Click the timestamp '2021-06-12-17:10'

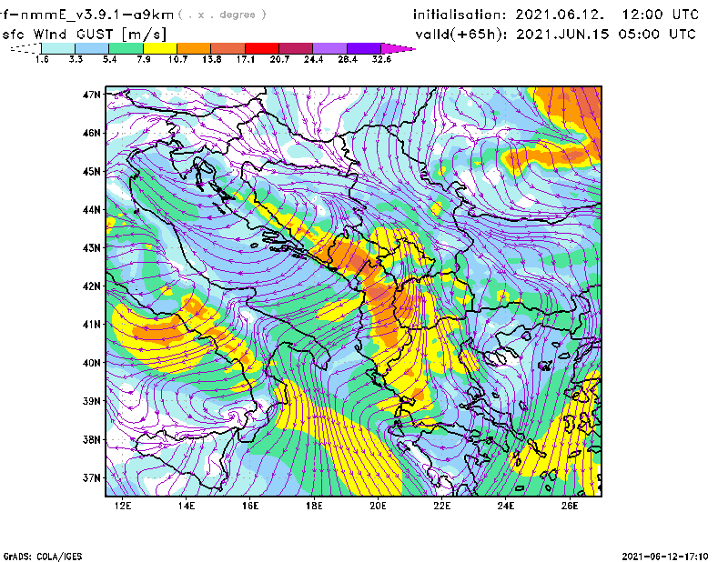[x=665, y=557]
